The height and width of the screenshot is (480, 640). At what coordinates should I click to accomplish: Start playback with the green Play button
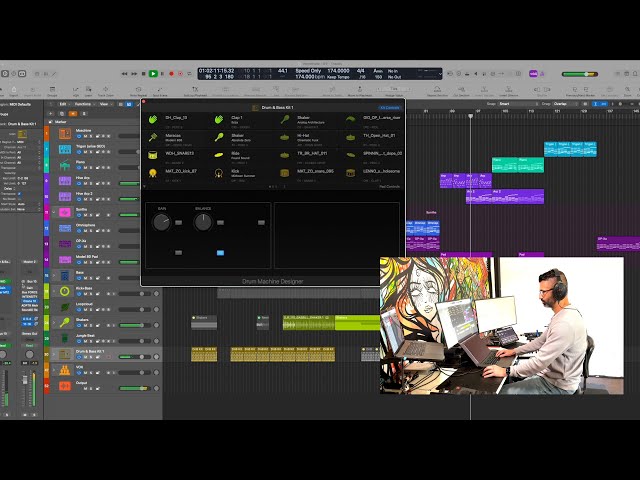[153, 74]
